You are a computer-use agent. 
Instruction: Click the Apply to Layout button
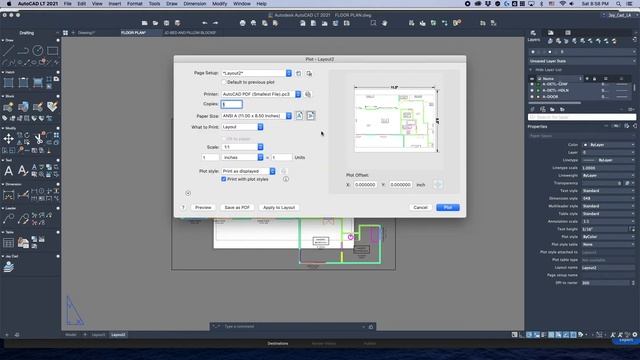tap(279, 207)
